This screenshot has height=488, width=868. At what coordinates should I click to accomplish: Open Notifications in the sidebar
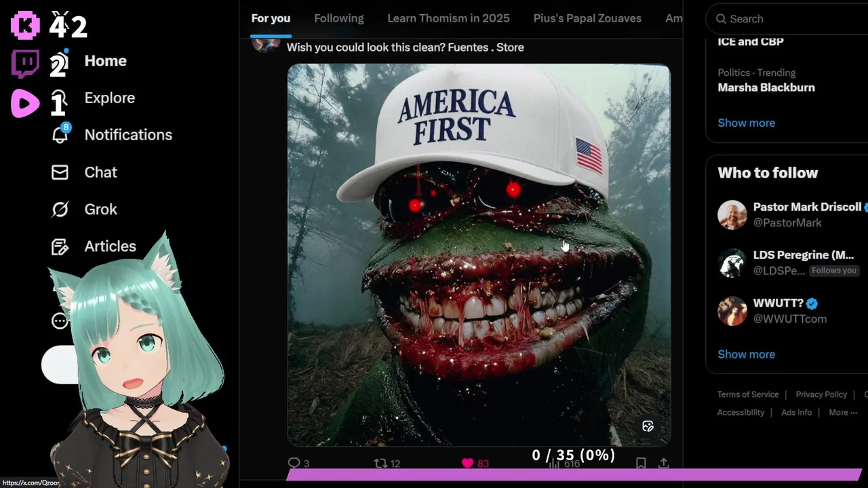click(128, 135)
